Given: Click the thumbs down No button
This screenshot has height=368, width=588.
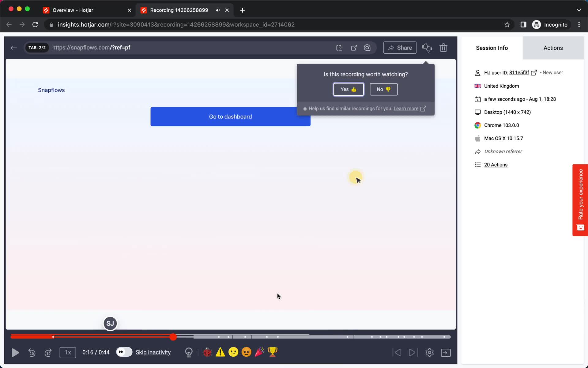Looking at the screenshot, I should point(383,89).
